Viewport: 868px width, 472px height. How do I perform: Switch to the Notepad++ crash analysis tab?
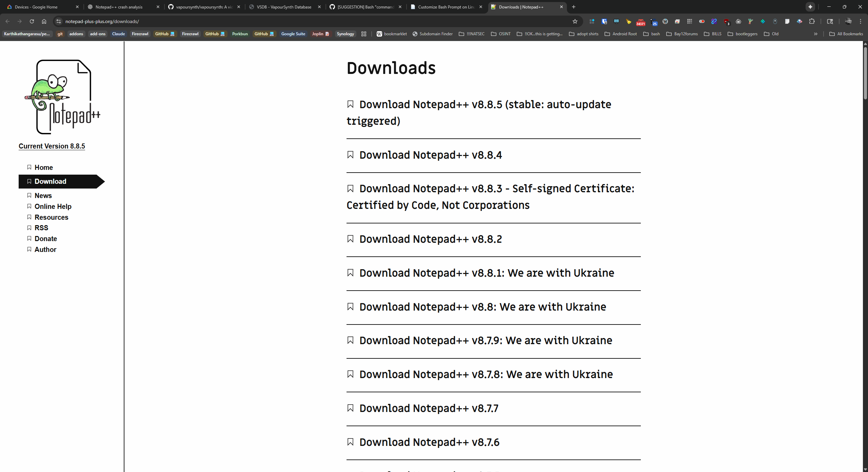point(119,7)
